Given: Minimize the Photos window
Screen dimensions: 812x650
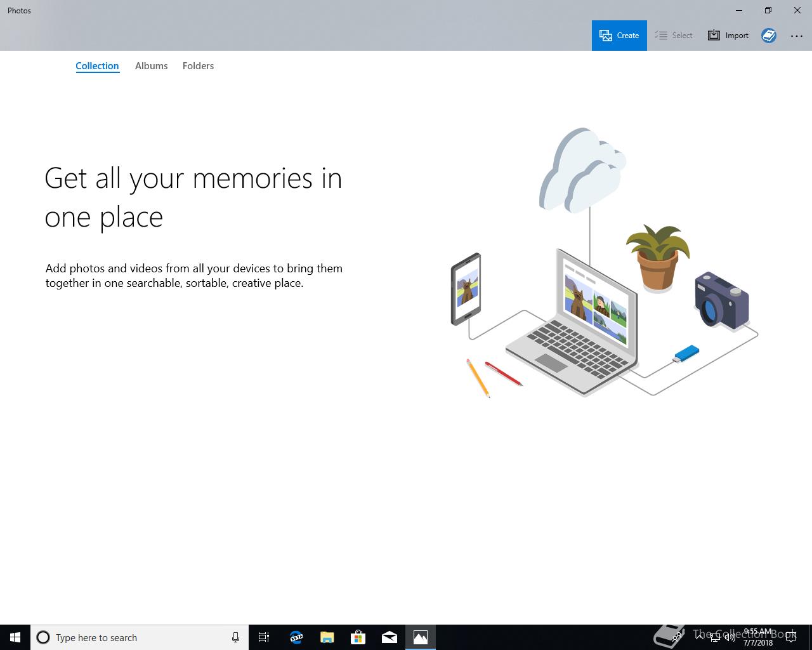Looking at the screenshot, I should point(739,10).
